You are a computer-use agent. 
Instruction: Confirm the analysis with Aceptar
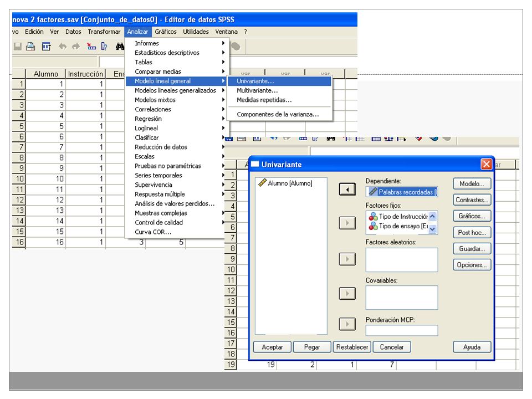tap(273, 347)
